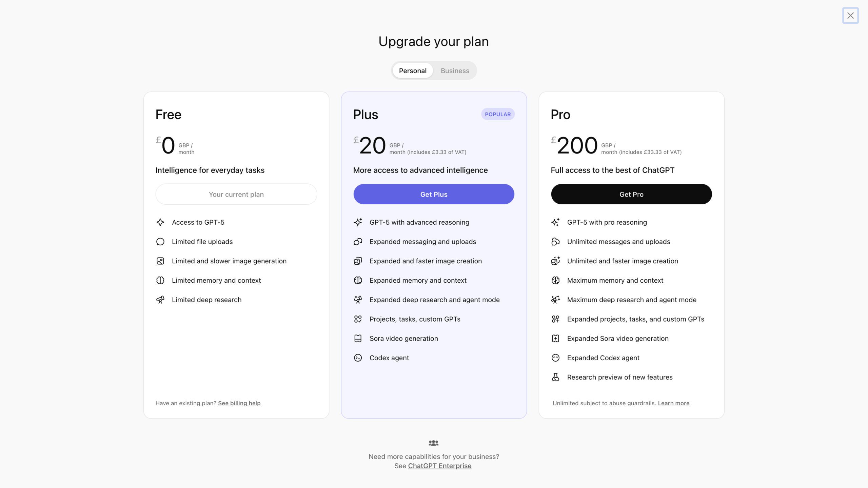Follow the ChatGPT Enterprise link
The image size is (868, 488).
tap(439, 466)
